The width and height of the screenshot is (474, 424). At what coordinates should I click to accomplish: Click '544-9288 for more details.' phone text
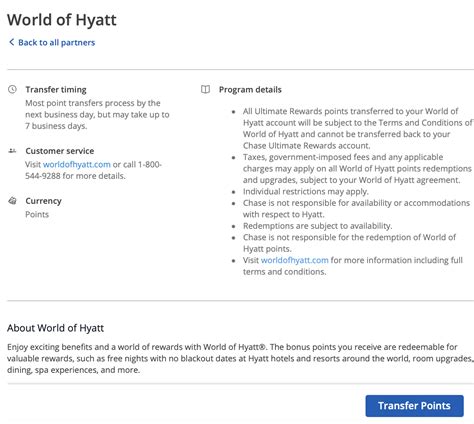(75, 176)
